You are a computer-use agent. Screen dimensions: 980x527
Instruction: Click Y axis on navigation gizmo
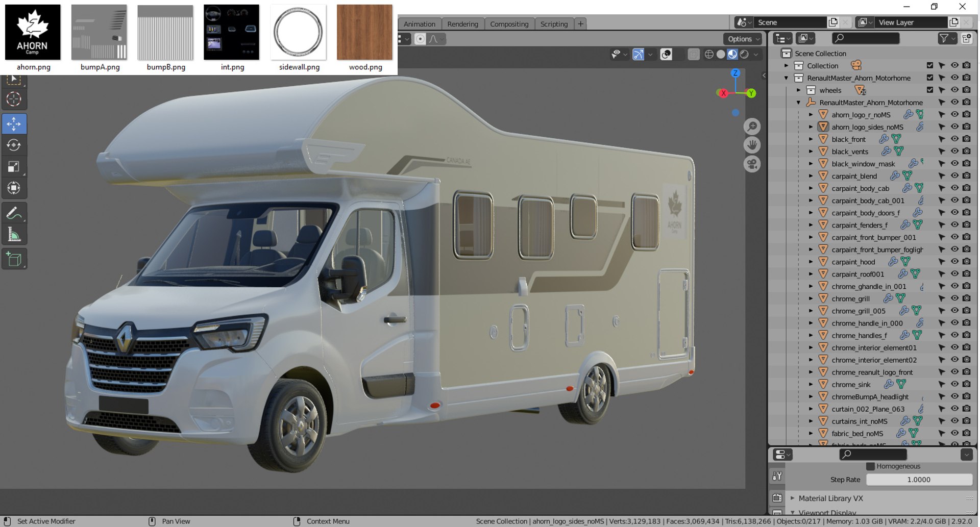pos(751,93)
